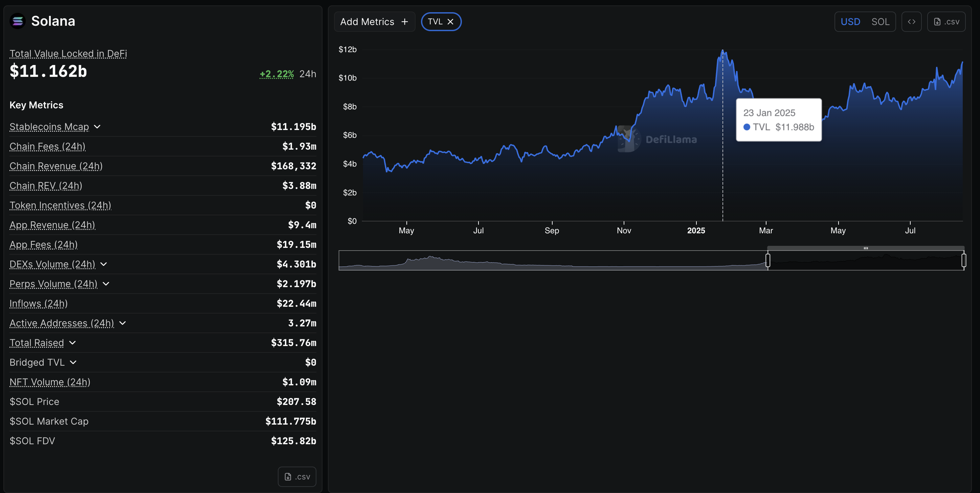Remove the TVL metric with its X icon

click(x=451, y=21)
